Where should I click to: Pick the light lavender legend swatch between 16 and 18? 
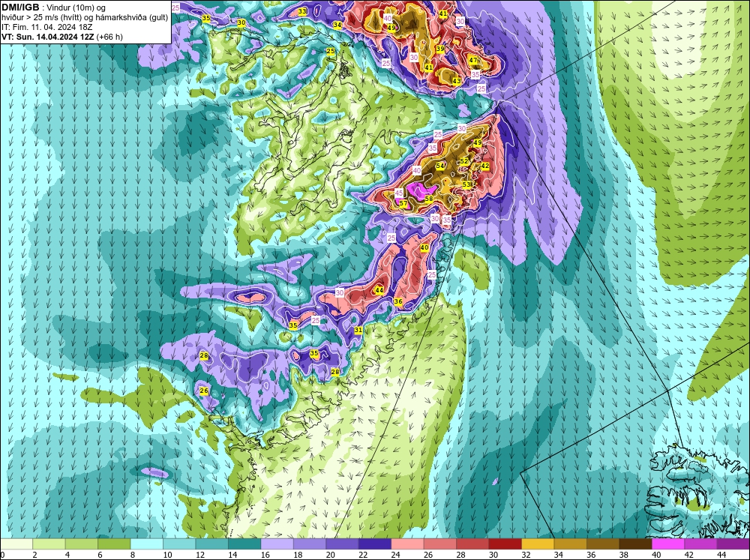click(x=277, y=544)
